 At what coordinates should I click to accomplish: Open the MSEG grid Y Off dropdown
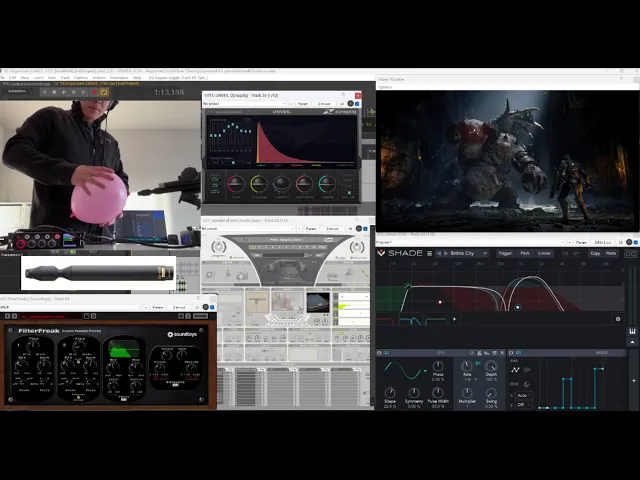coord(524,405)
